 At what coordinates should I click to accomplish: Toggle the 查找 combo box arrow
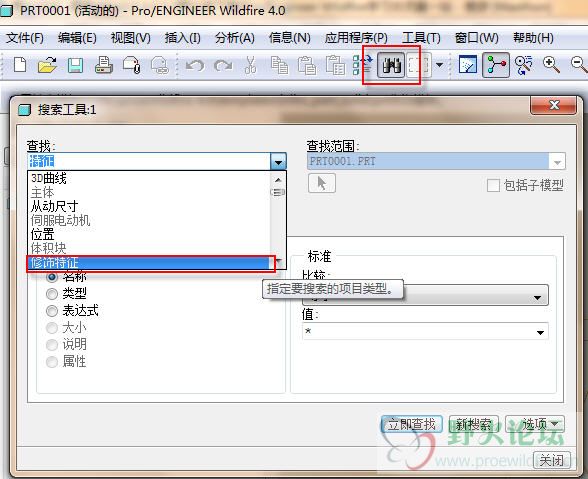coord(278,162)
